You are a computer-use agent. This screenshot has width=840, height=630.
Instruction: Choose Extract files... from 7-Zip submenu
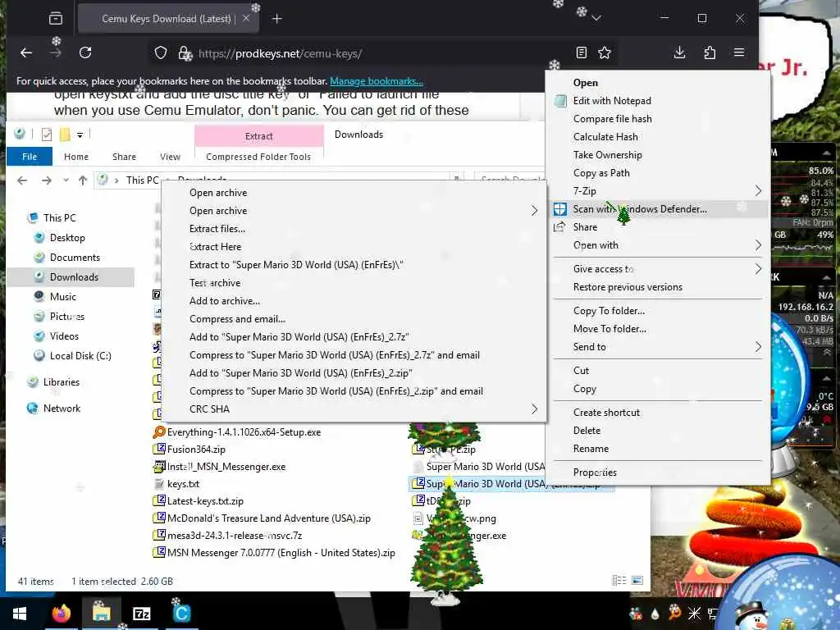tap(354, 229)
